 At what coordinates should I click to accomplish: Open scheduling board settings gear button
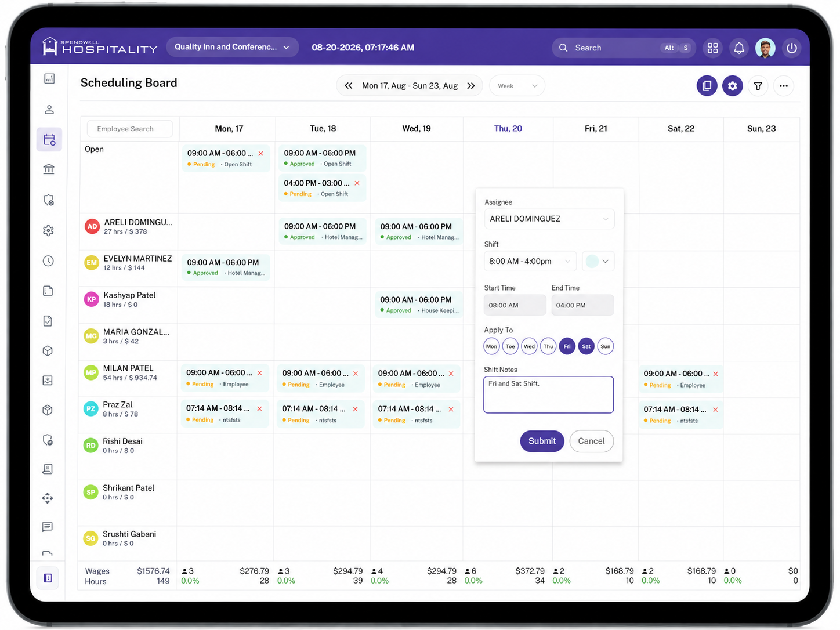click(732, 86)
